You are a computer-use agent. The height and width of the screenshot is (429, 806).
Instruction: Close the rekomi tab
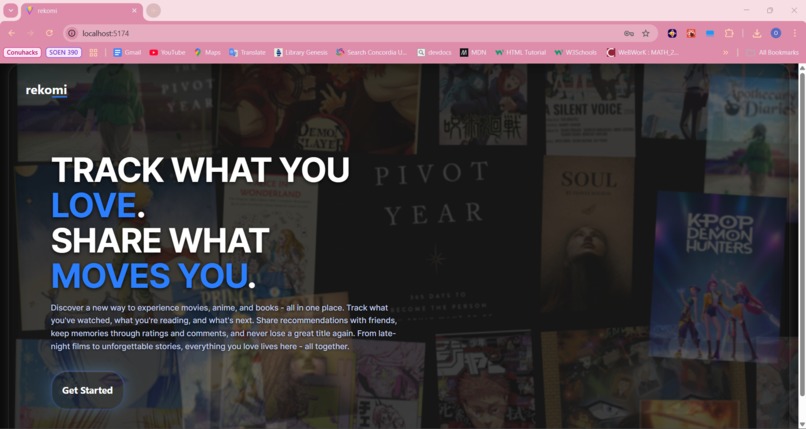pos(134,10)
